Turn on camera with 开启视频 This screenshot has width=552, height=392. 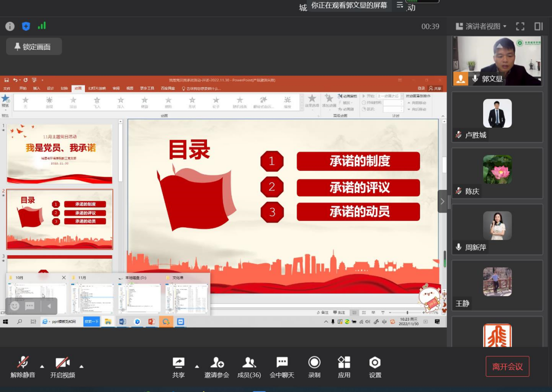[x=62, y=367]
